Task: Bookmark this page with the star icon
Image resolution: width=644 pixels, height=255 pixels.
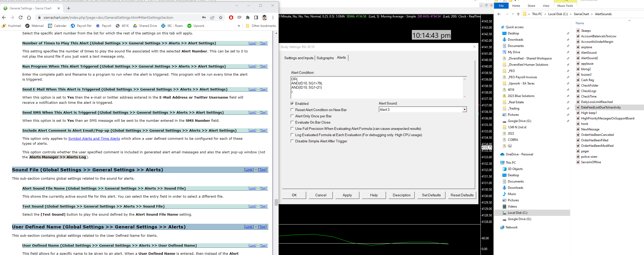Action: tap(221, 17)
